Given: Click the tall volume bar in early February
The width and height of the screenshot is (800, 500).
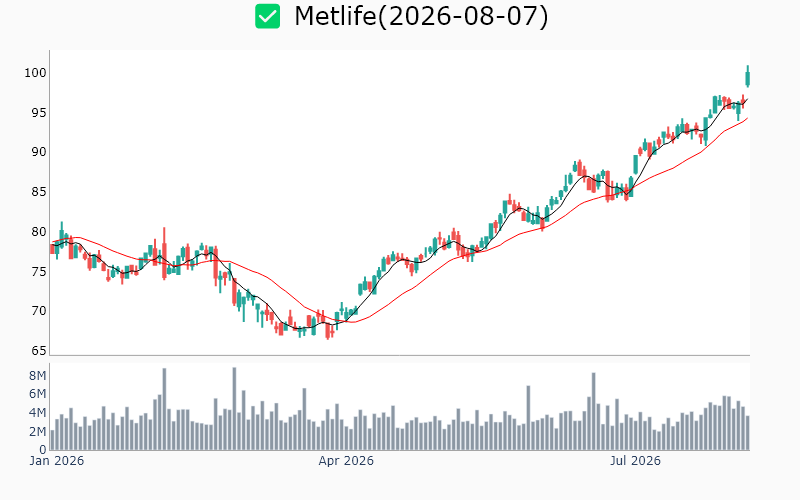Looking at the screenshot, I should pos(164,409).
